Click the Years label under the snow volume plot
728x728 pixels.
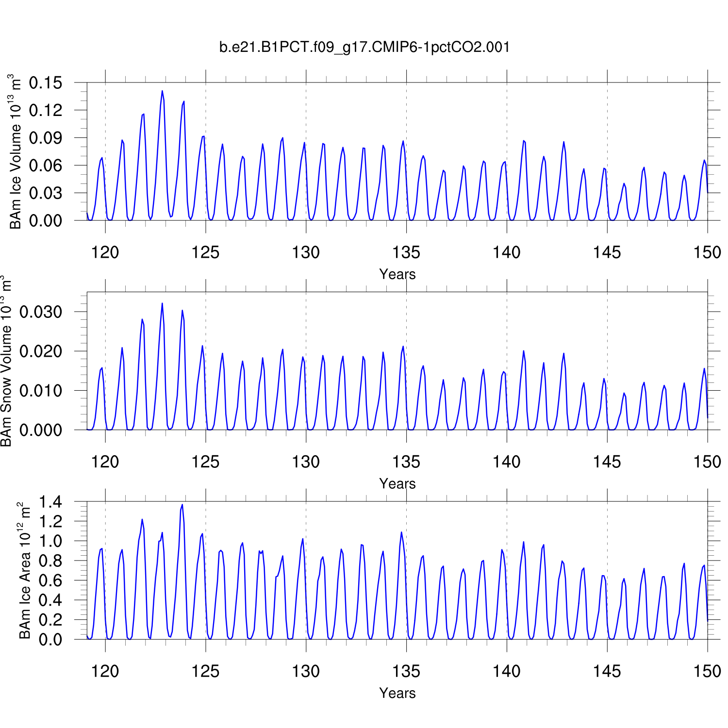tap(397, 483)
